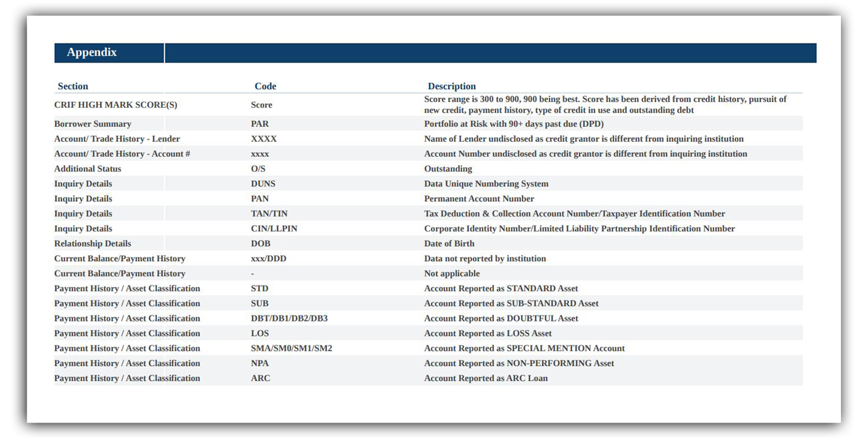Select the DUNS code entry

pos(263,184)
